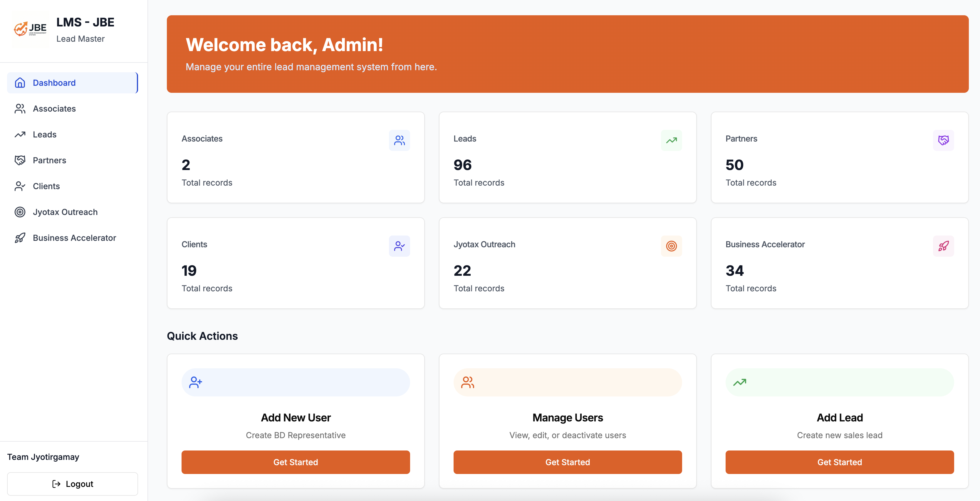The height and width of the screenshot is (501, 980).
Task: Click the add-user icon in Add New User card
Action: click(196, 382)
